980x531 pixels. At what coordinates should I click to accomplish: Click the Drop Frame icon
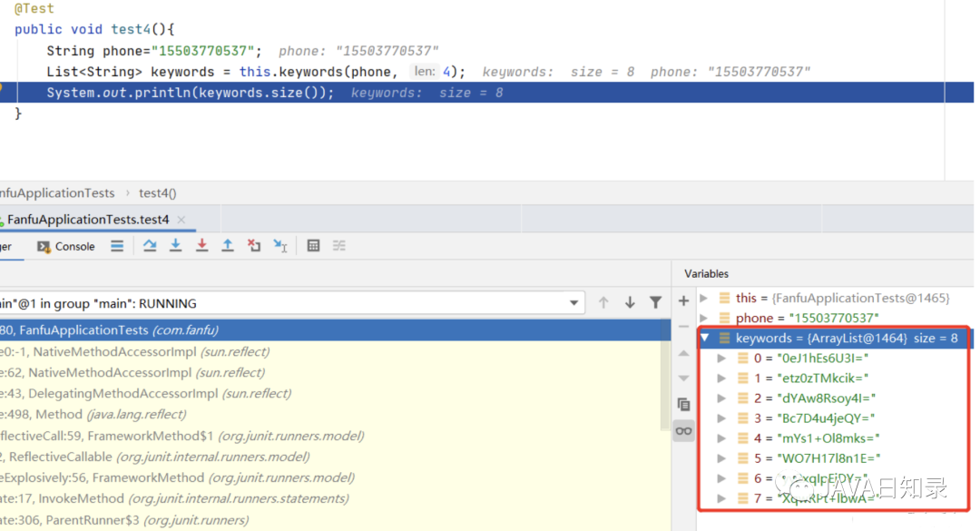point(254,246)
